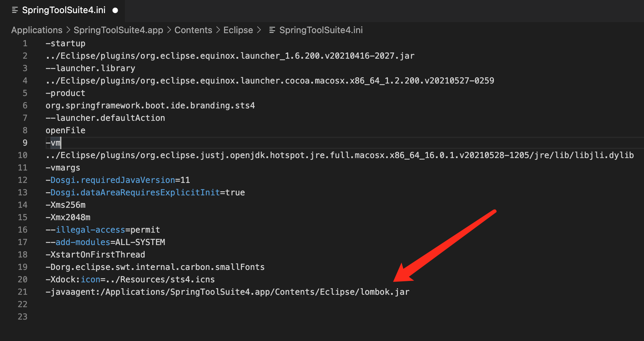The height and width of the screenshot is (341, 644).
Task: Click org.springframework.boot.ide.branding.sts4 text
Action: (150, 106)
